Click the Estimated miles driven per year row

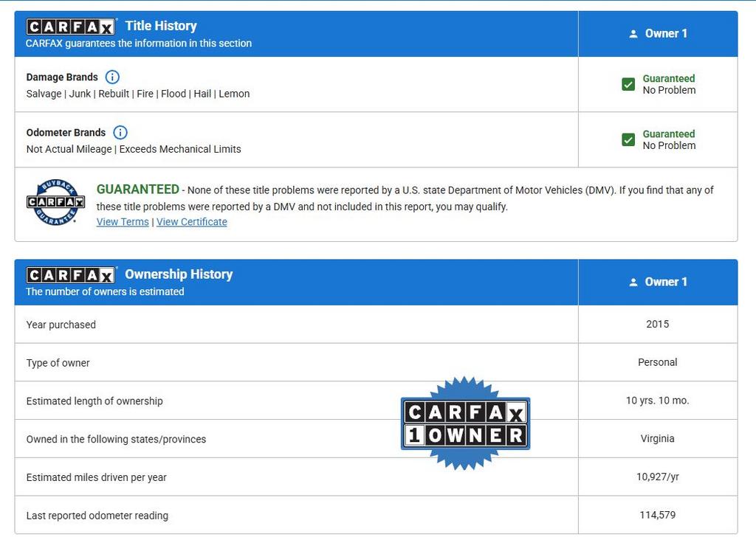96,477
